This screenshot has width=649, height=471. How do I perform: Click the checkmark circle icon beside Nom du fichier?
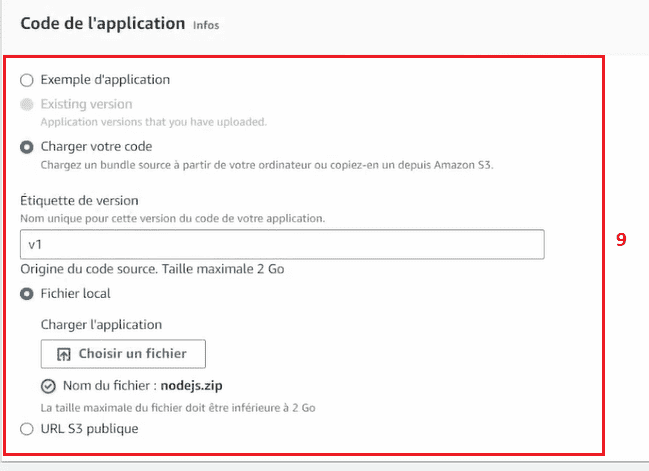(48, 386)
